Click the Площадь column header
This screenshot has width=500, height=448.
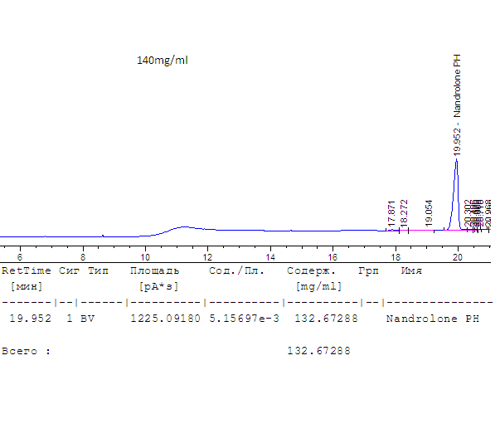click(155, 271)
